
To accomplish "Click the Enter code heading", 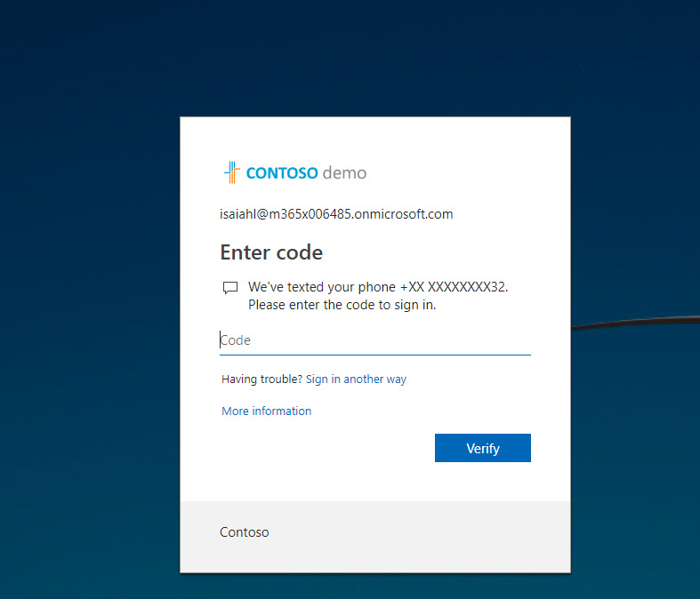I will click(271, 252).
